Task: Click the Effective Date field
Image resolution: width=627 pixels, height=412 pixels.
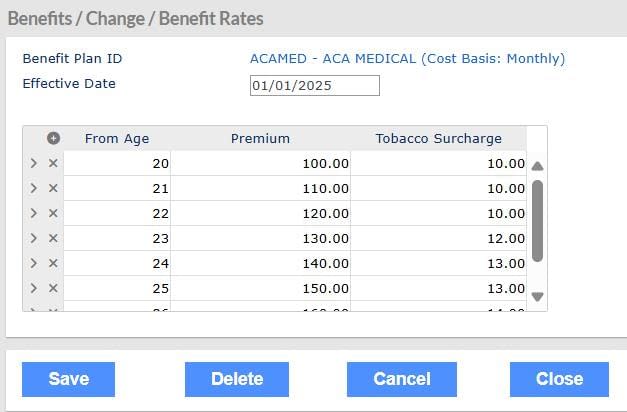Action: 314,86
